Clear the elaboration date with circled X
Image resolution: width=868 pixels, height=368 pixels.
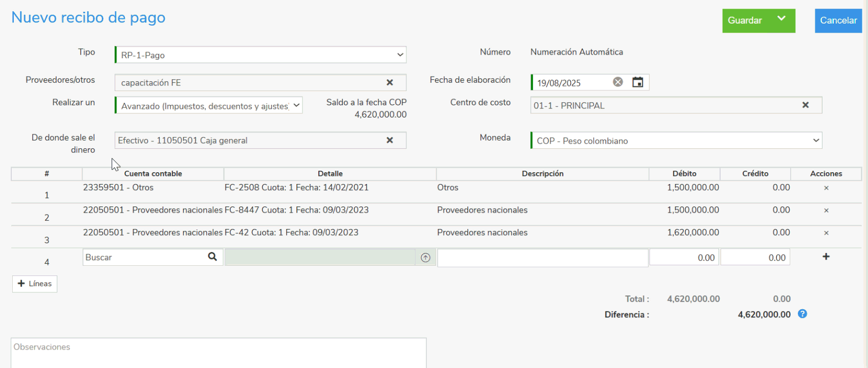click(x=618, y=82)
